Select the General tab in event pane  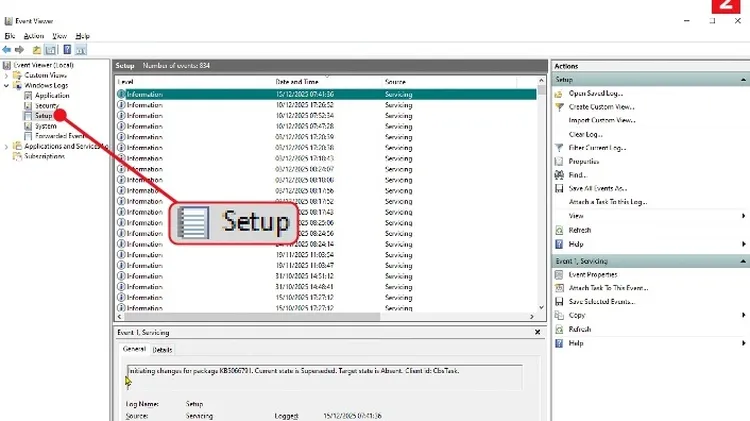click(x=134, y=350)
